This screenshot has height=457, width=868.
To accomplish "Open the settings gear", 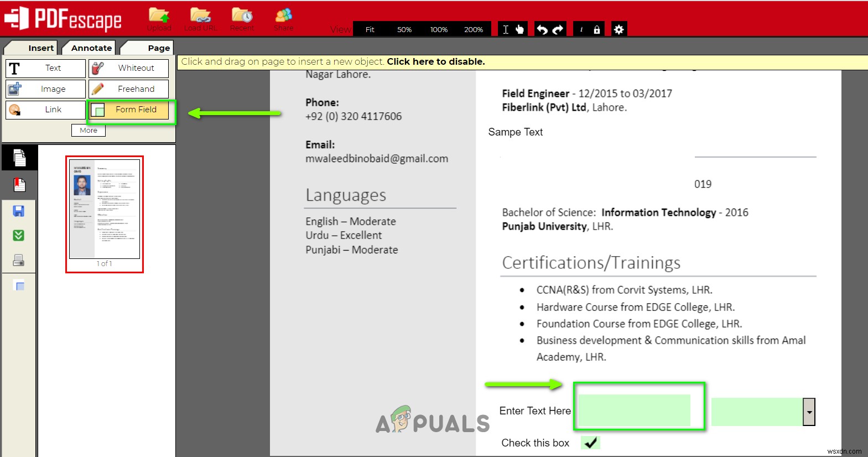I will 619,29.
